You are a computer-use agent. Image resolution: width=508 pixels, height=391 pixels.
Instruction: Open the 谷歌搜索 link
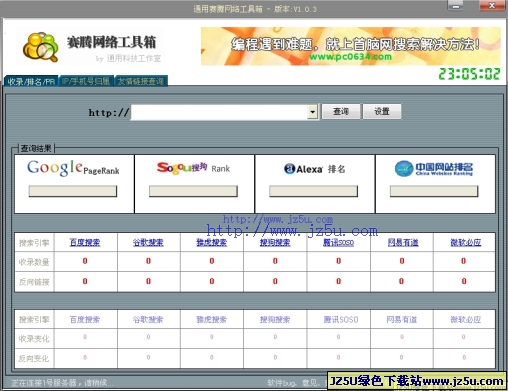[x=148, y=242]
